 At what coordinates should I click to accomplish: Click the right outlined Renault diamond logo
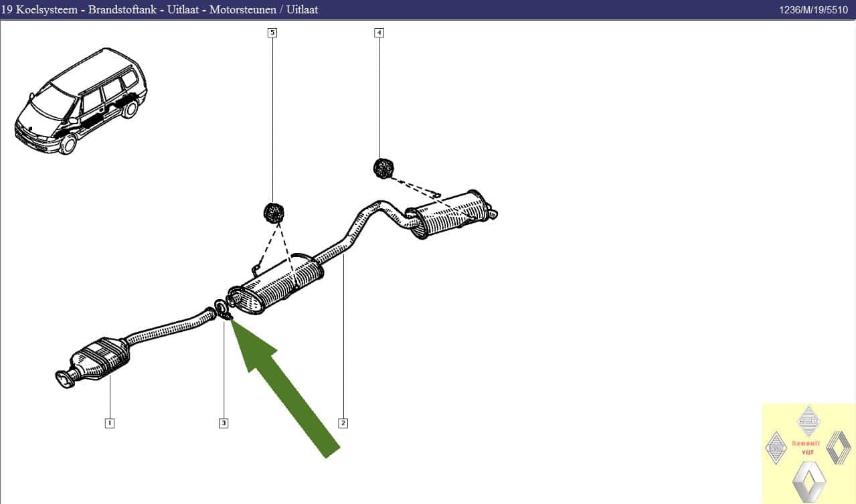coord(839,447)
